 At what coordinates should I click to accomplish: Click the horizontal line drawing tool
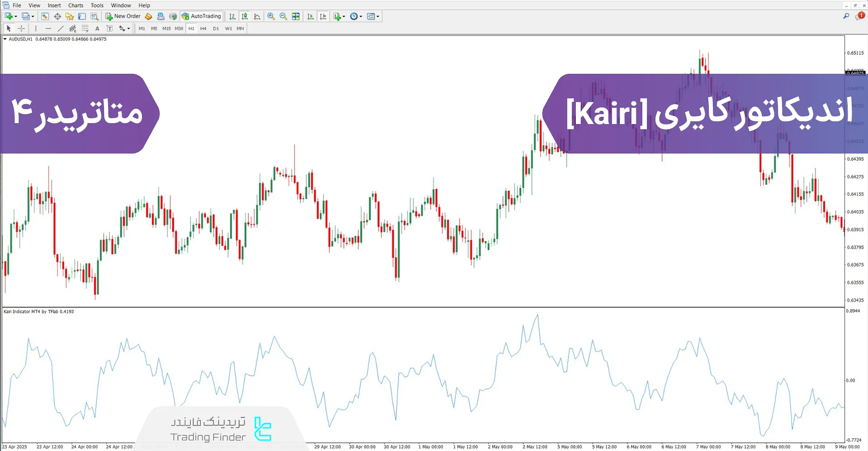pos(48,28)
